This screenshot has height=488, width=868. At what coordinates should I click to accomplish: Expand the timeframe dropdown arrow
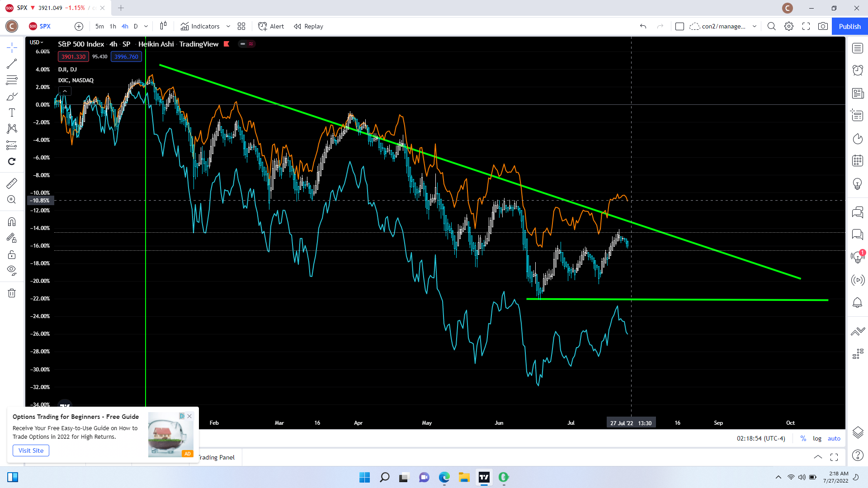pyautogui.click(x=146, y=26)
